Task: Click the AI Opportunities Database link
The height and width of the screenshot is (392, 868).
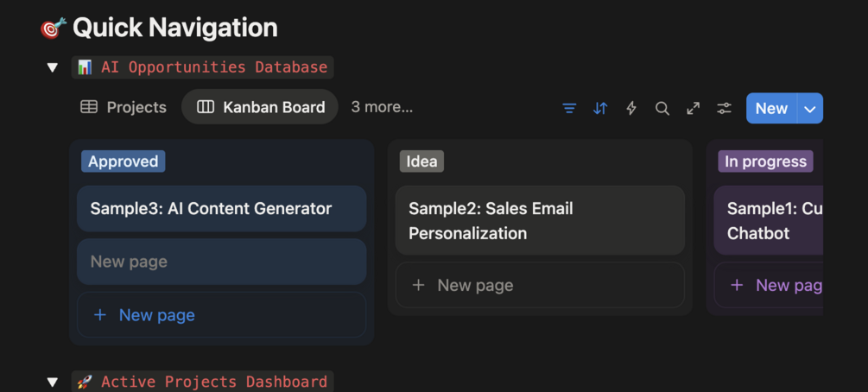Action: 213,67
